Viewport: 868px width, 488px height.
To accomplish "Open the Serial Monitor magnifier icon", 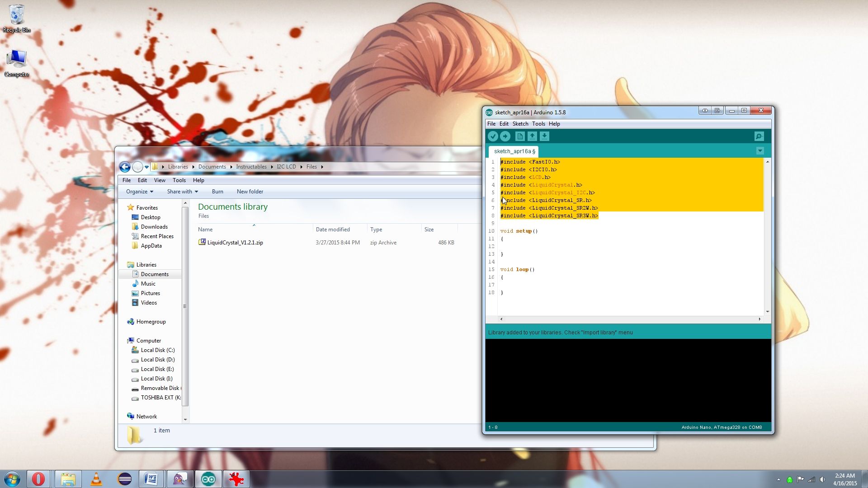I will tap(759, 136).
